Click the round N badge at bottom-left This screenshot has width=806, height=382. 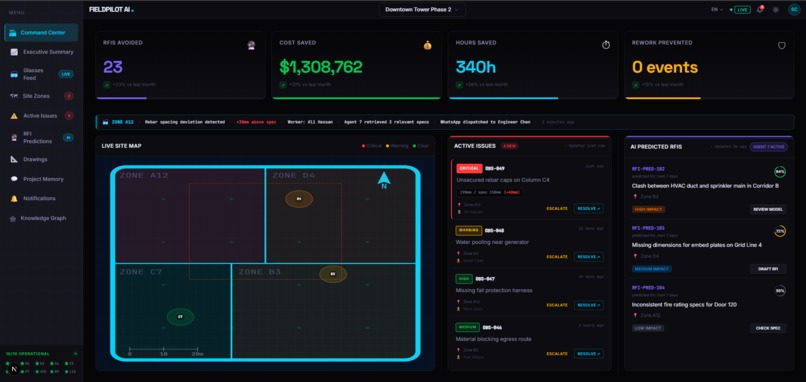(14, 369)
